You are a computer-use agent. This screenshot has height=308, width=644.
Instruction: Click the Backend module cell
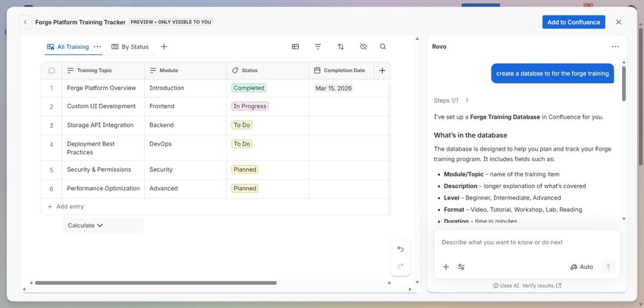185,126
